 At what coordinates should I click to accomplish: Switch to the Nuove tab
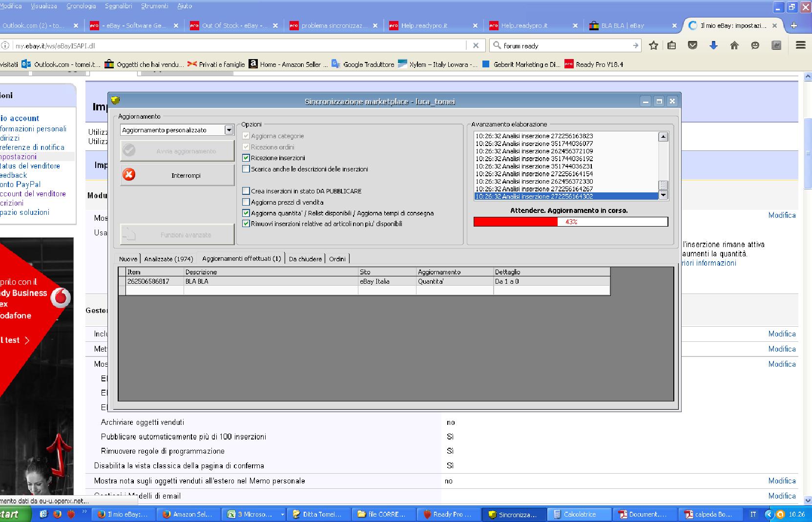[x=128, y=259]
